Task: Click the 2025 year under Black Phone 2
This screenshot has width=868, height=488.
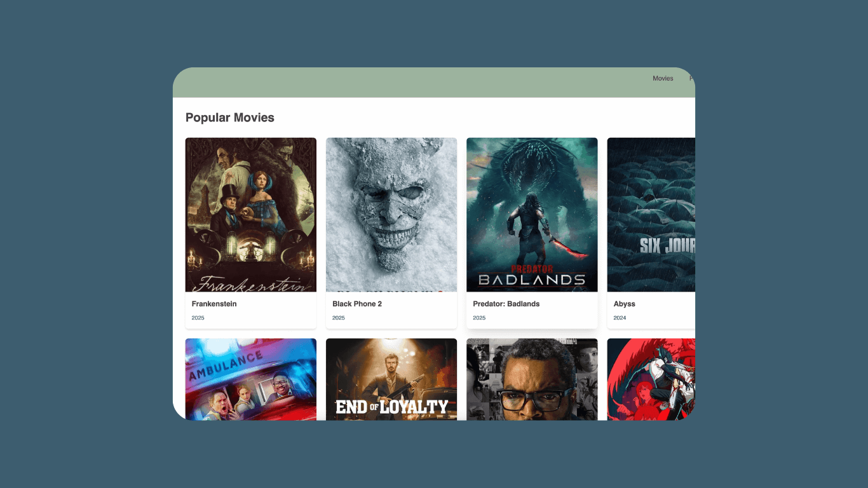Action: point(339,318)
